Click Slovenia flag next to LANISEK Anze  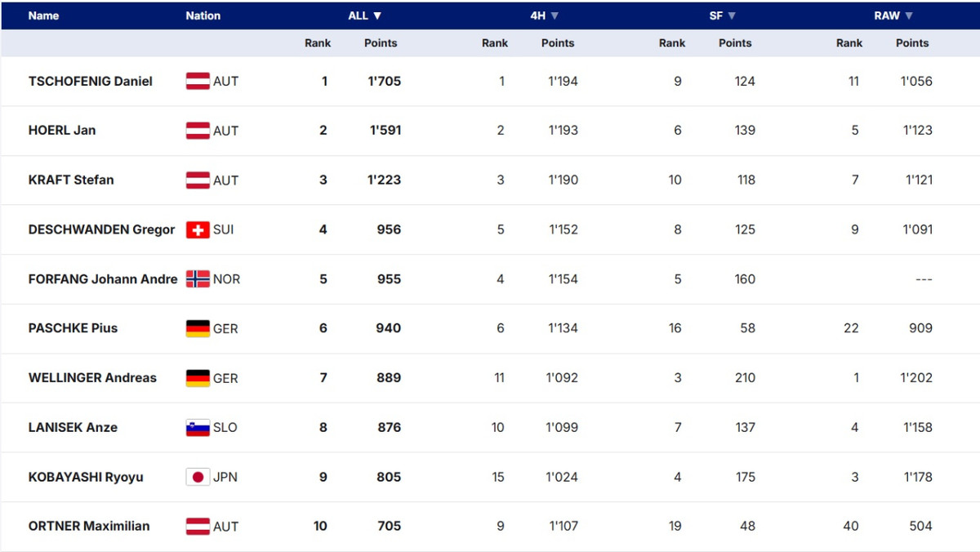[198, 427]
